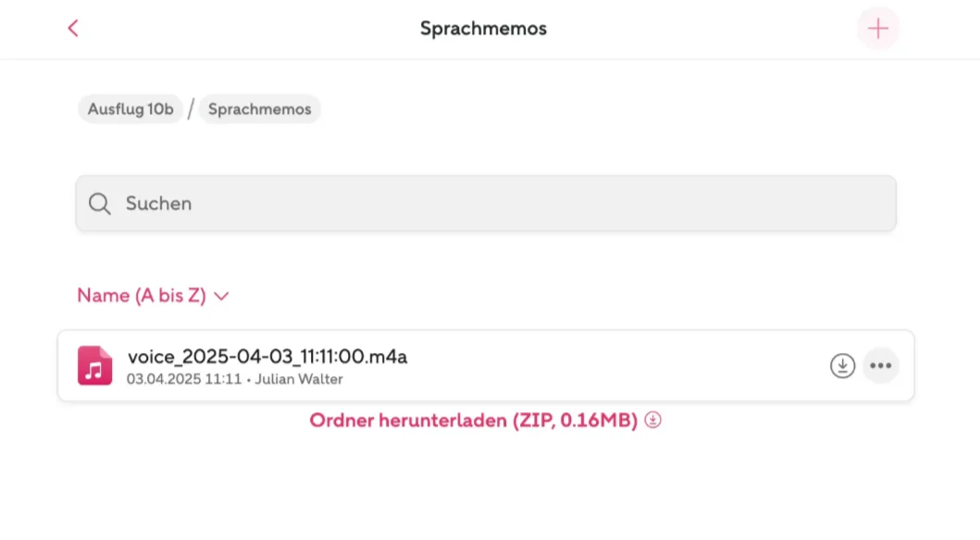Click the slash separator between breadcrumbs
Screen dimensions: 980x540
pos(191,109)
